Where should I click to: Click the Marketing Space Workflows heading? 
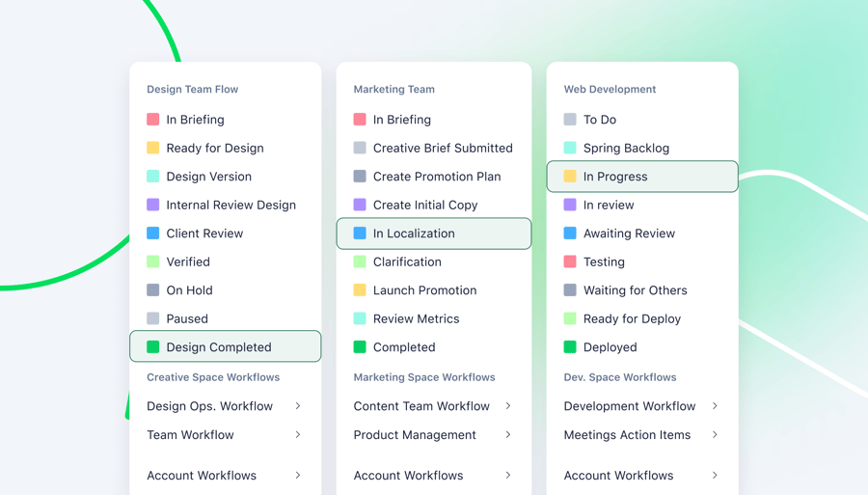(424, 377)
